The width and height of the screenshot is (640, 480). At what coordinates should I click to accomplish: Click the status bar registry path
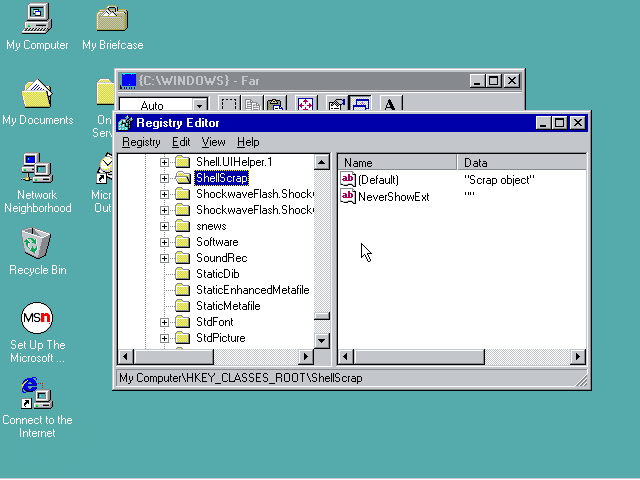pyautogui.click(x=241, y=378)
